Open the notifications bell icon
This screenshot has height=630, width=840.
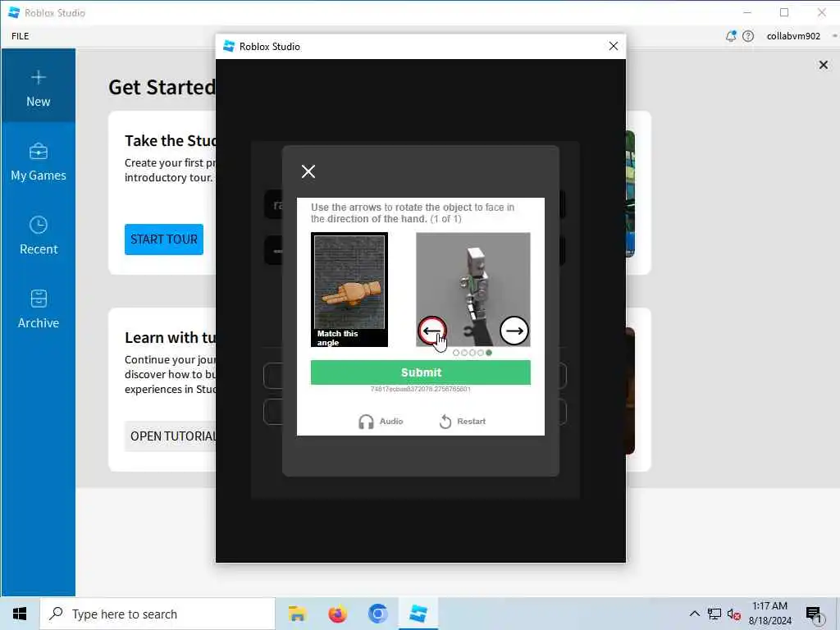(731, 36)
